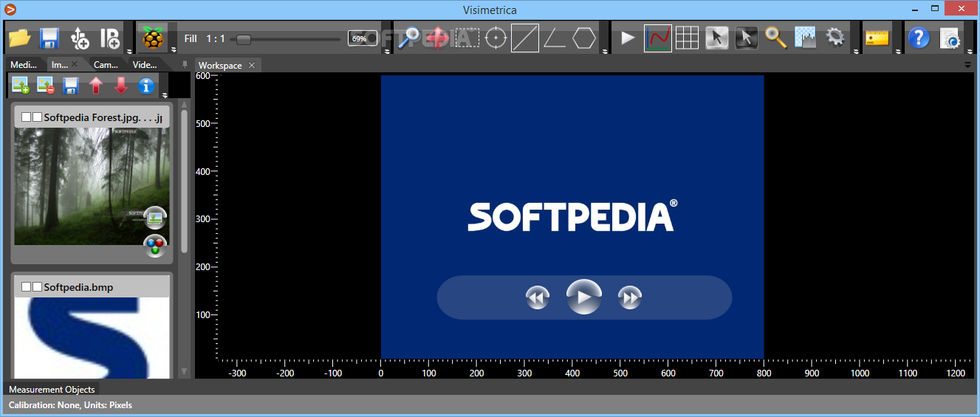
Task: Expand the help toolbar overflow arrow
Action: pyautogui.click(x=970, y=51)
